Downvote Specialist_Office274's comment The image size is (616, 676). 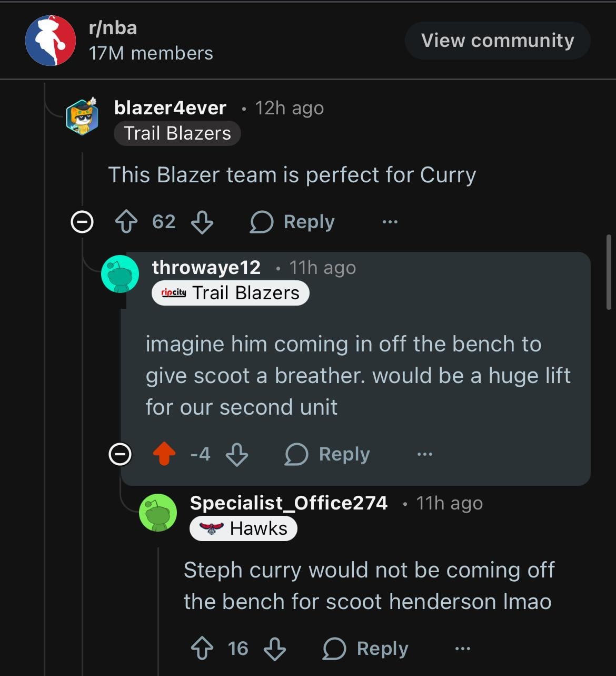tap(275, 649)
